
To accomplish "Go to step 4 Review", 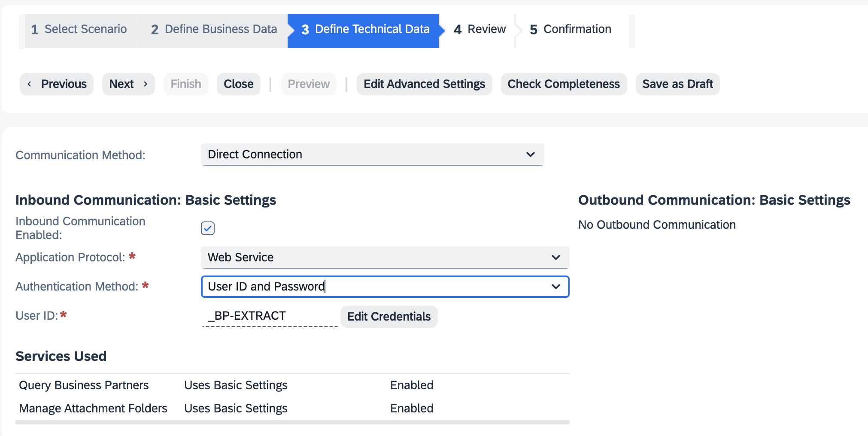I will [480, 29].
